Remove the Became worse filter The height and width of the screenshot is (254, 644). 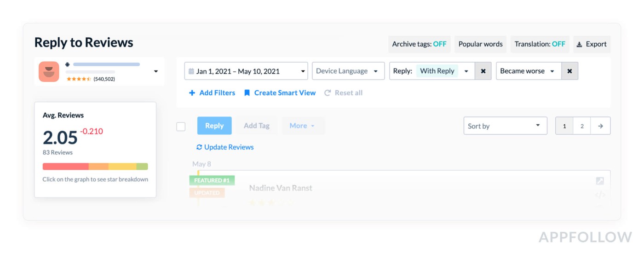(569, 71)
